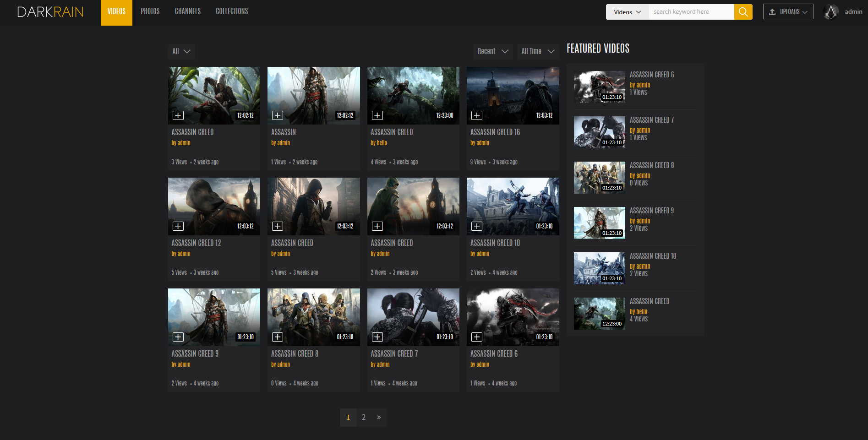
Task: Click plus icon on grid Assassin Creed 6 thumbnail
Action: [x=477, y=337]
